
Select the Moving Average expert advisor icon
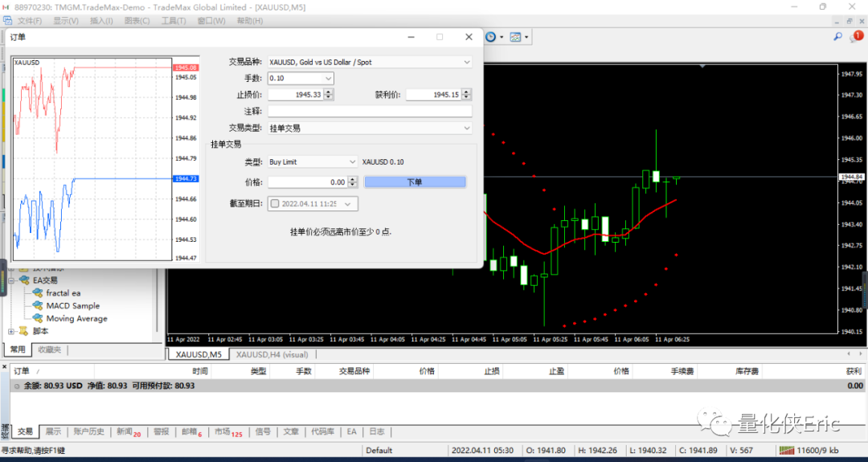(x=38, y=318)
